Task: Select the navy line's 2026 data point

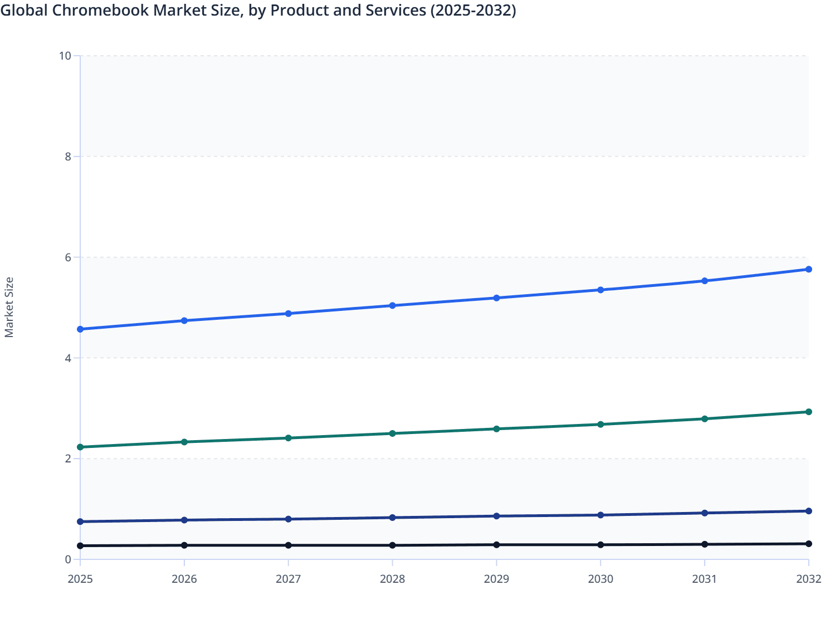Action: coord(184,520)
